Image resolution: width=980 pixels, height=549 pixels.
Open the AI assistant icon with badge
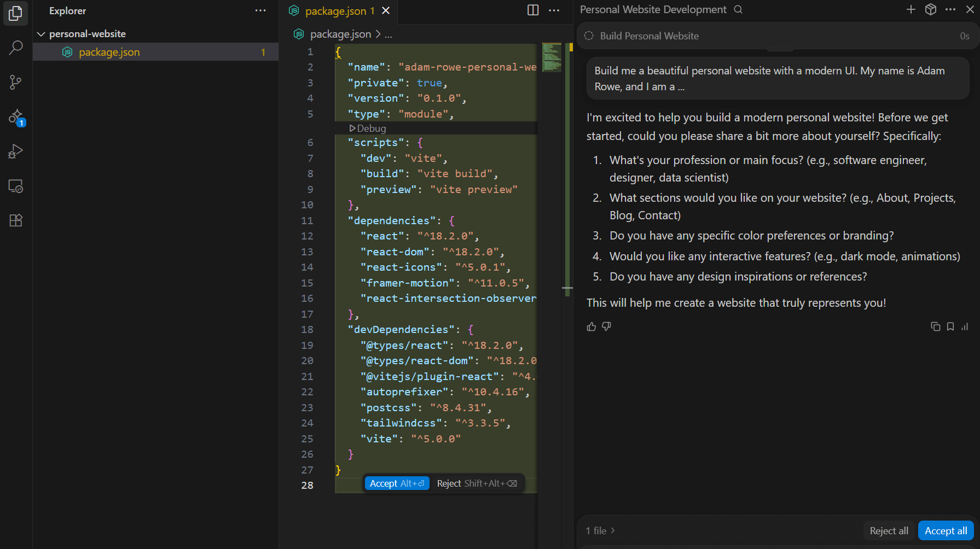click(x=15, y=117)
